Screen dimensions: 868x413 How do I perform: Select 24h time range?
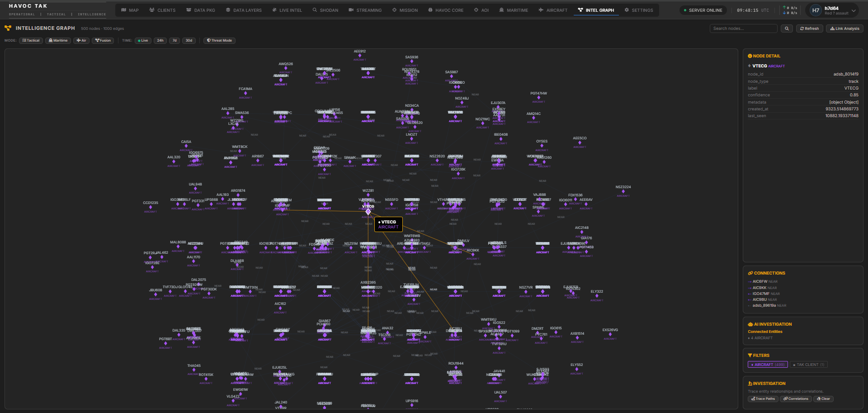160,41
